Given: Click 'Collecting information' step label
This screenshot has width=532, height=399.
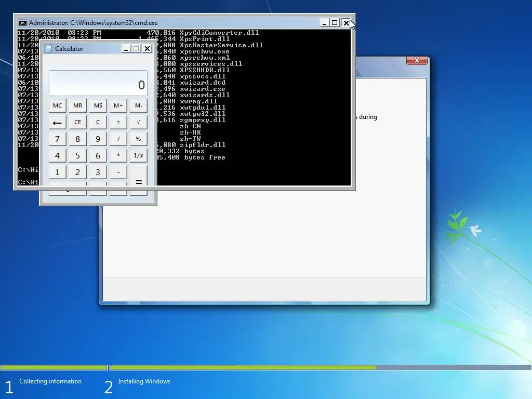Looking at the screenshot, I should click(50, 381).
